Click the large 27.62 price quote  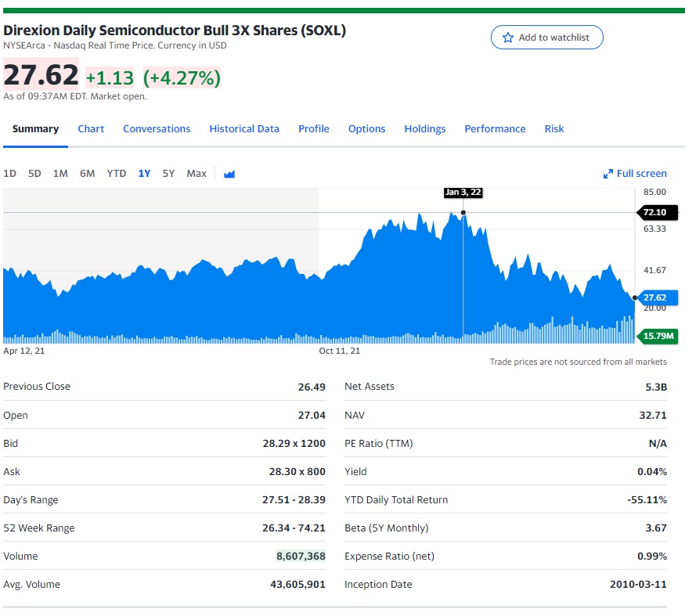tap(41, 74)
